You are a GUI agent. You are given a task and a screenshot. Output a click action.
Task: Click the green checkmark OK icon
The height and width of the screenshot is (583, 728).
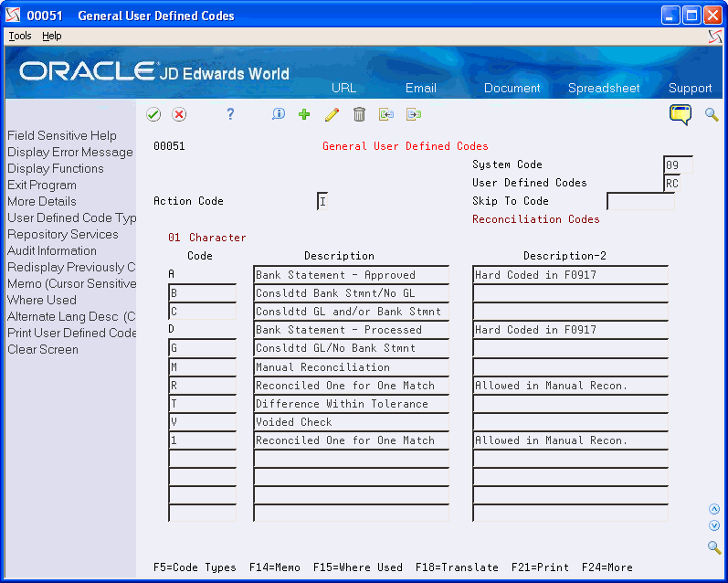(153, 114)
